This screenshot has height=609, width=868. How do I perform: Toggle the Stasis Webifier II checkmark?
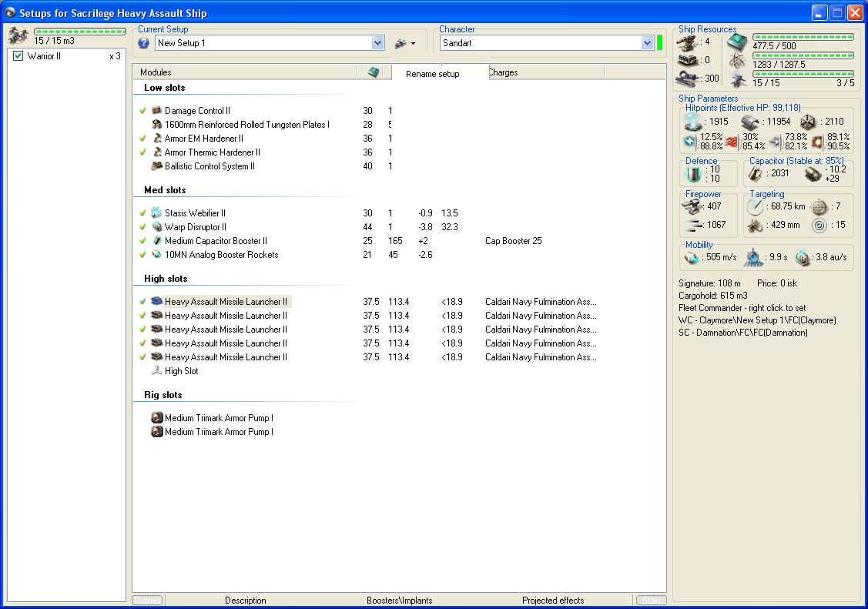(x=142, y=213)
